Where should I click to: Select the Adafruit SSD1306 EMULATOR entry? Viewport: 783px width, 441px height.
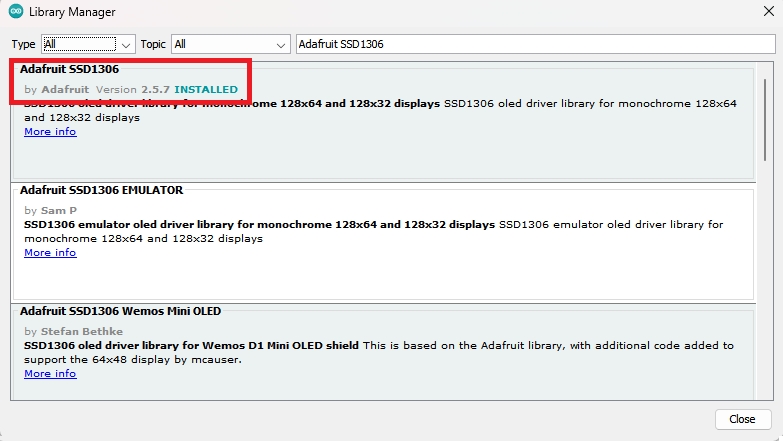[101, 190]
